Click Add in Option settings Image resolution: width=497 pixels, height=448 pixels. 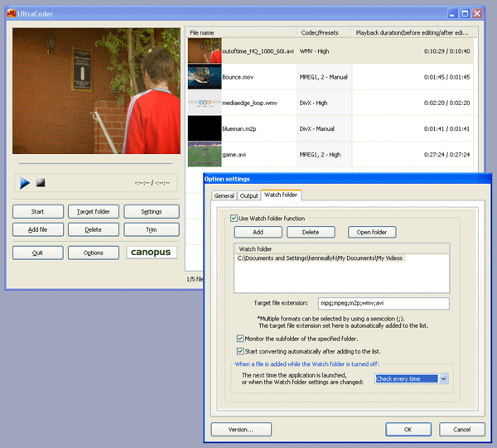[x=258, y=232]
